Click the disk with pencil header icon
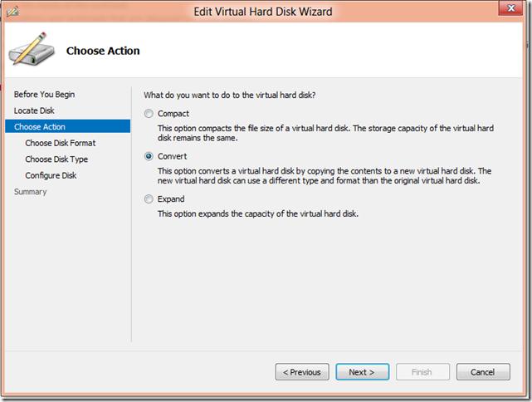This screenshot has width=532, height=402. [x=32, y=49]
